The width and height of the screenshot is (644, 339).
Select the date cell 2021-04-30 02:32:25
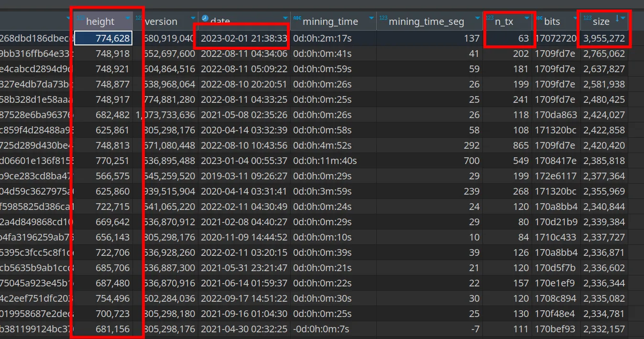pos(244,329)
